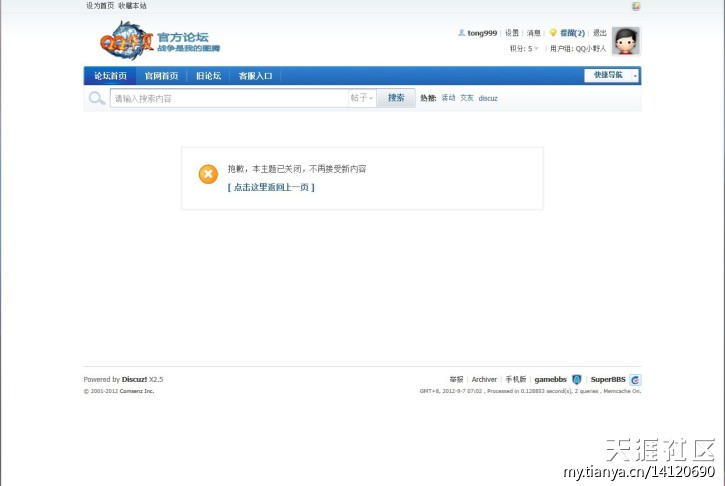Focus the search content input field
This screenshot has height=486, width=725.
tap(229, 98)
